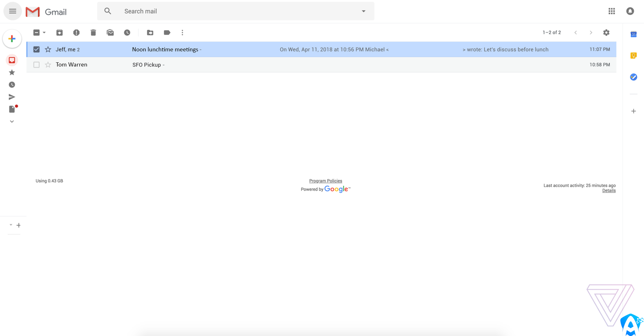Click the Gmail logo
Image resolution: width=644 pixels, height=336 pixels.
click(x=46, y=12)
